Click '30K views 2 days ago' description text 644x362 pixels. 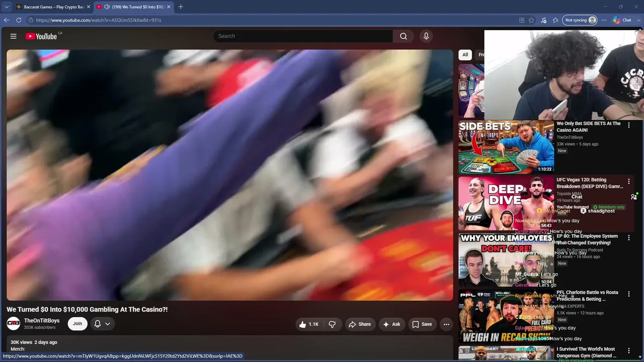(34, 342)
